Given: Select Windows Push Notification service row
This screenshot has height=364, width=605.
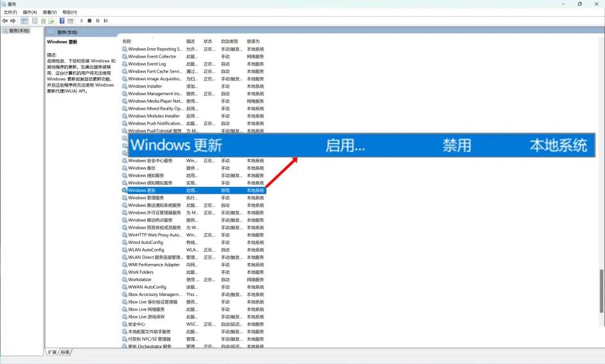Looking at the screenshot, I should tap(193, 123).
